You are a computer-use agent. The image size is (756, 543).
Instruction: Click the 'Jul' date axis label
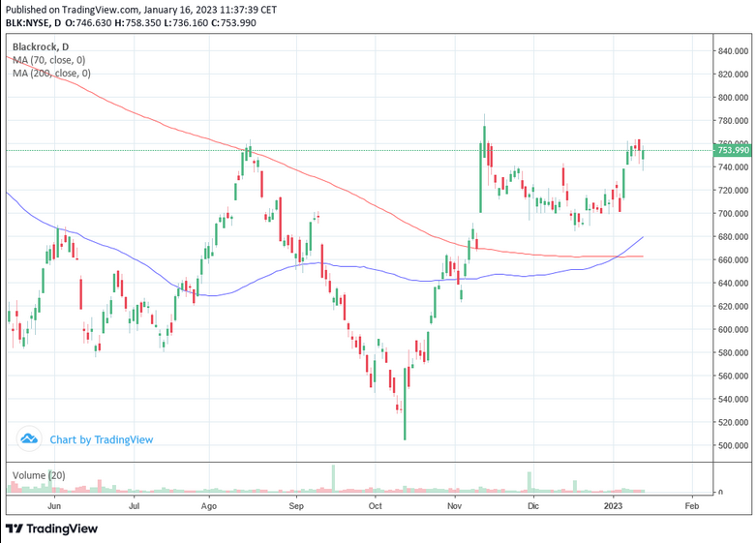(134, 506)
